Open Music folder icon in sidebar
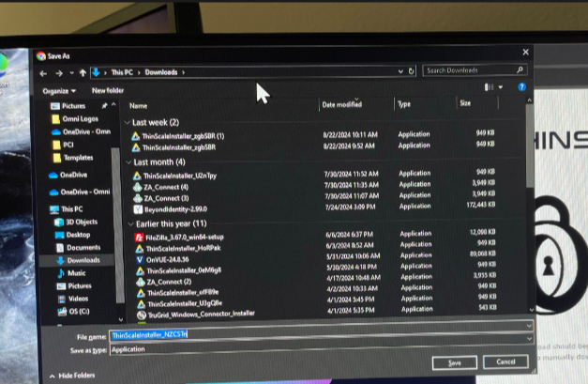 [61, 273]
